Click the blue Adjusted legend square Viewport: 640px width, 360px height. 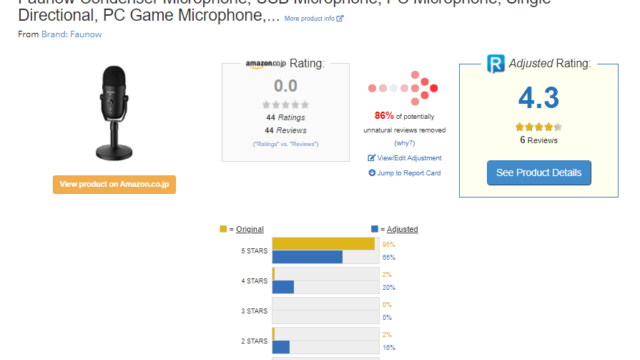tap(374, 229)
